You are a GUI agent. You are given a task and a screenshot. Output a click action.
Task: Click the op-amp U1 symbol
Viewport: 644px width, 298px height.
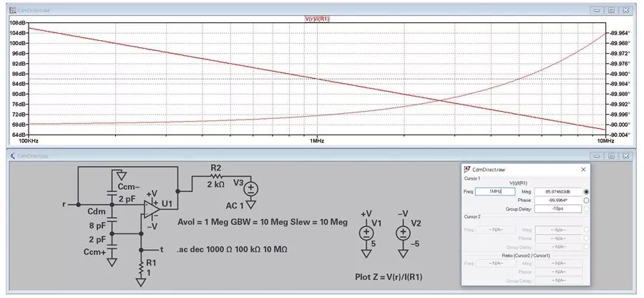(153, 207)
